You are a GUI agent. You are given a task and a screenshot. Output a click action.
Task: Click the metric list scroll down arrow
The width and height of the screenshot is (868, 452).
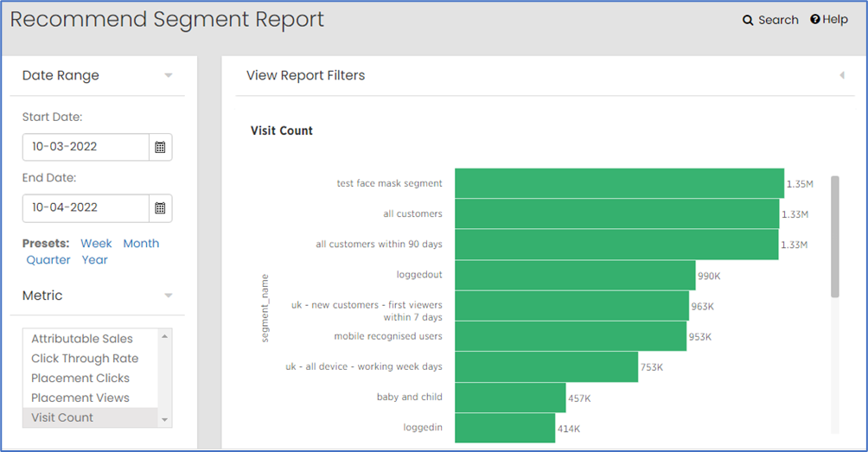point(164,420)
